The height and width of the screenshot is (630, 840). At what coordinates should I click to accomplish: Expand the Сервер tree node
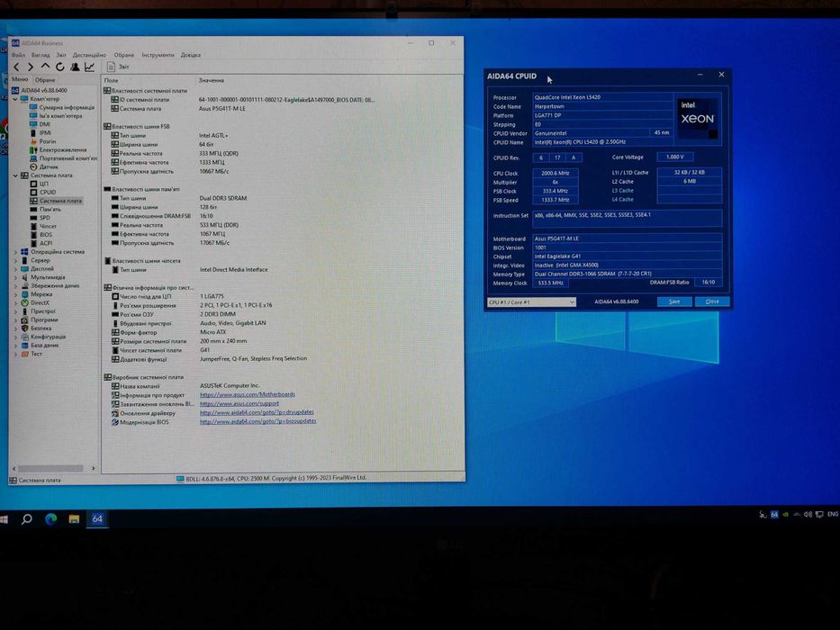click(x=15, y=260)
